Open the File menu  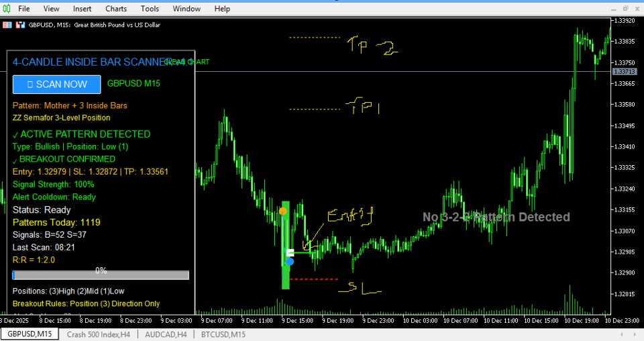tap(24, 9)
